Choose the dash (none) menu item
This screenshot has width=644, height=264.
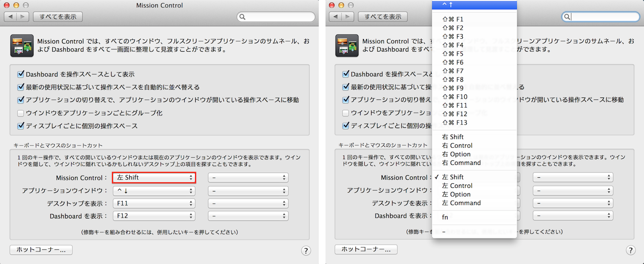474,232
